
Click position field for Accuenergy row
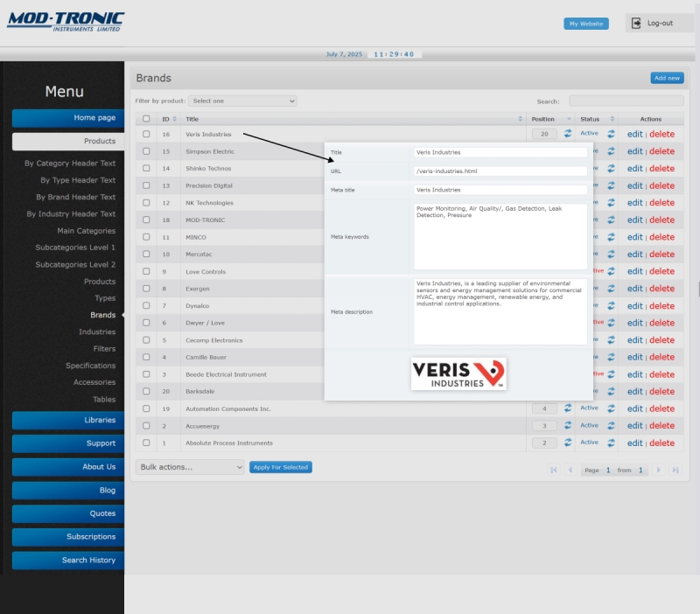click(544, 426)
